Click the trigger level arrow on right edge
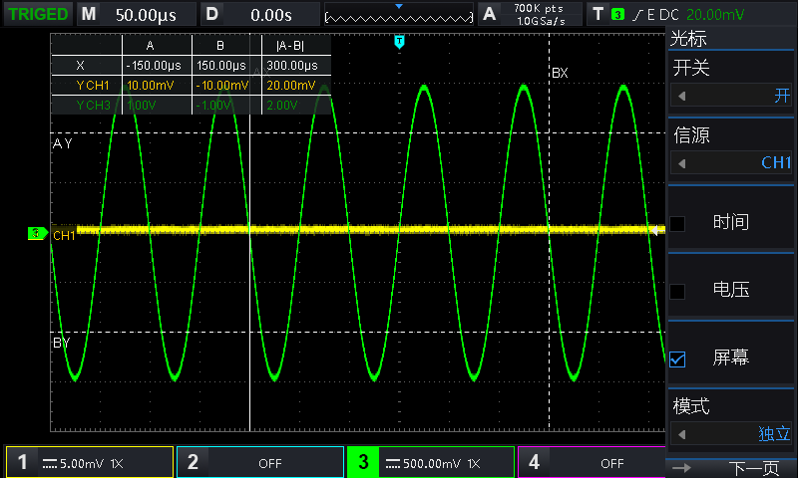Image resolution: width=798 pixels, height=478 pixels. [x=657, y=231]
